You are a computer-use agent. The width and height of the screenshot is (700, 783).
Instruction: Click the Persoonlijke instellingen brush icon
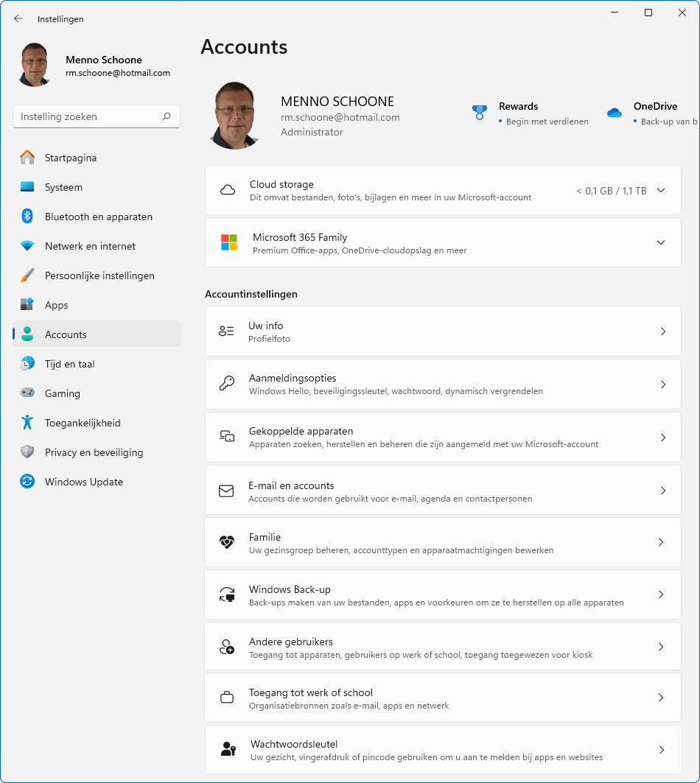coord(27,275)
